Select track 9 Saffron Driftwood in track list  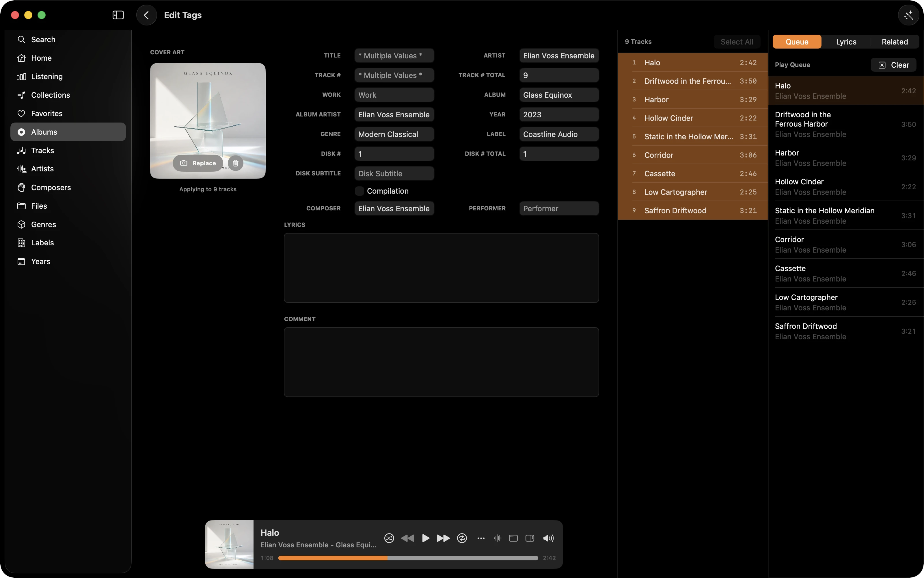(693, 211)
